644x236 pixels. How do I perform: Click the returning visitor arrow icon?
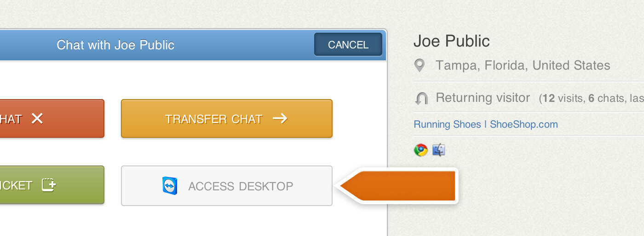[x=421, y=98]
